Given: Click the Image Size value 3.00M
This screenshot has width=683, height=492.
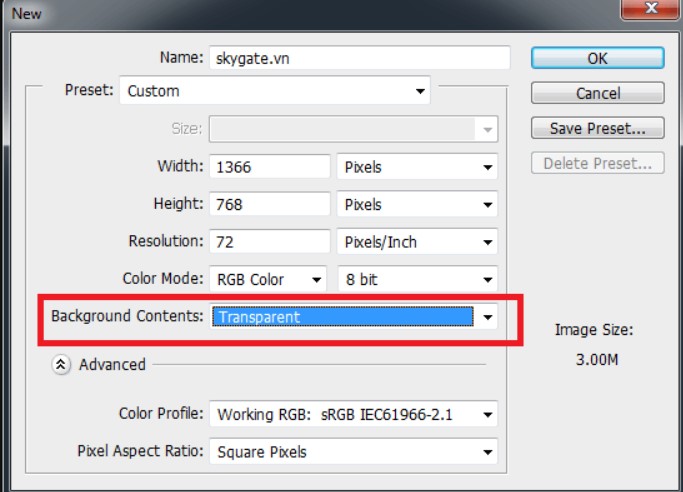Looking at the screenshot, I should (x=597, y=360).
